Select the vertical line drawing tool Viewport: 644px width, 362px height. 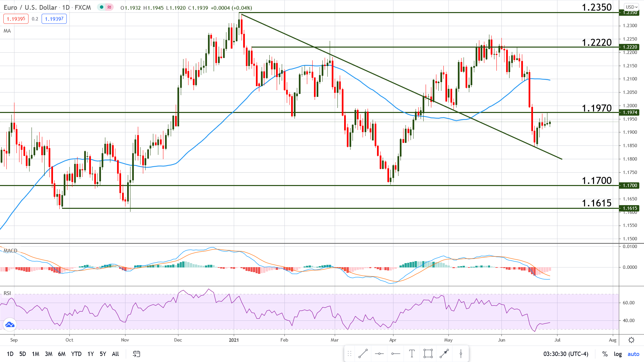coord(461,354)
